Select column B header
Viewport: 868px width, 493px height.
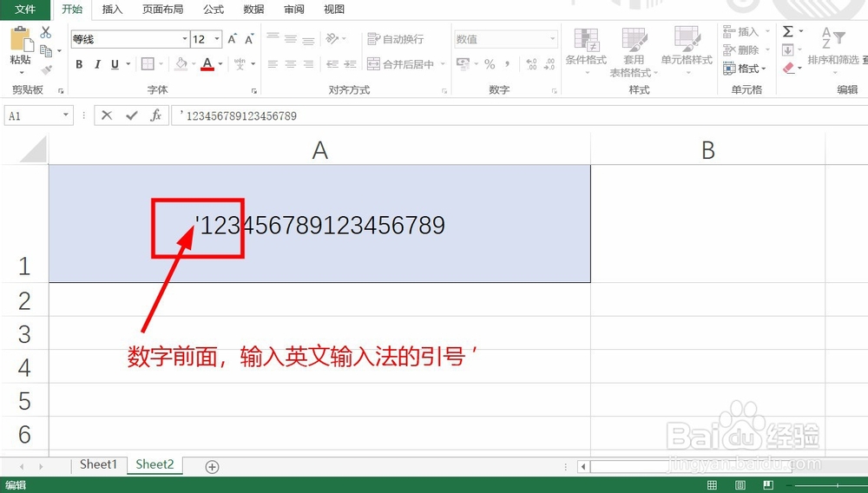click(707, 150)
